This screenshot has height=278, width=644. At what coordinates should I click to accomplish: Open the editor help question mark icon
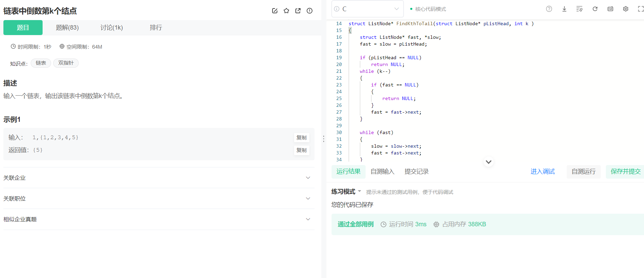(x=549, y=9)
